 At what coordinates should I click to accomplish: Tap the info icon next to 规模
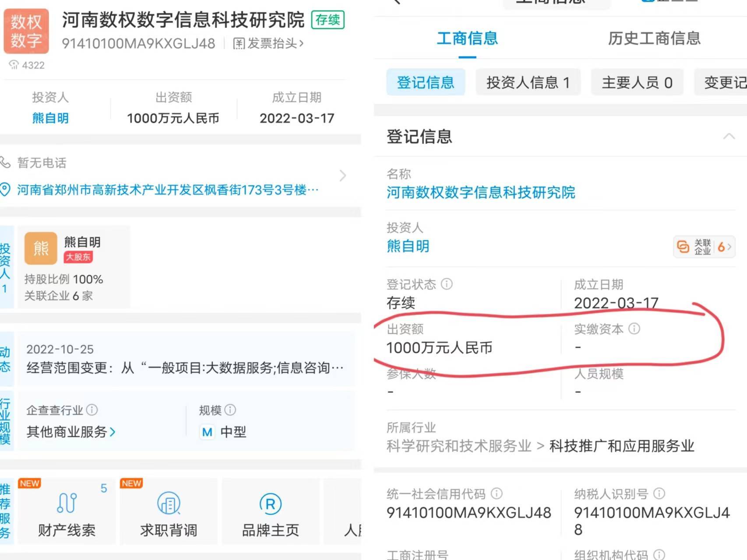(230, 410)
